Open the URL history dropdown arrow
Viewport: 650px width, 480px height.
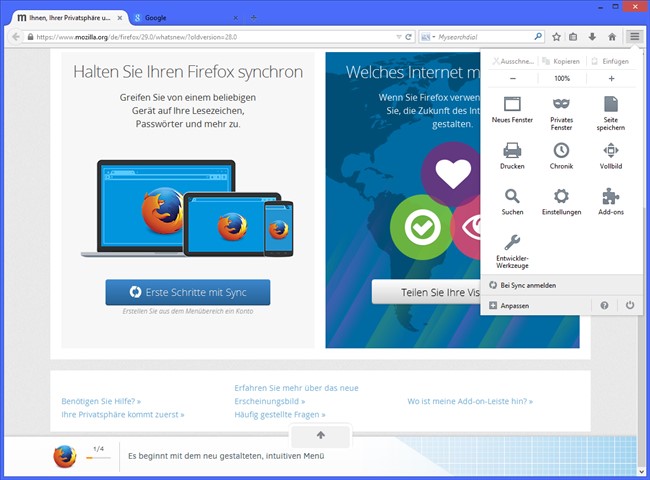pos(399,37)
